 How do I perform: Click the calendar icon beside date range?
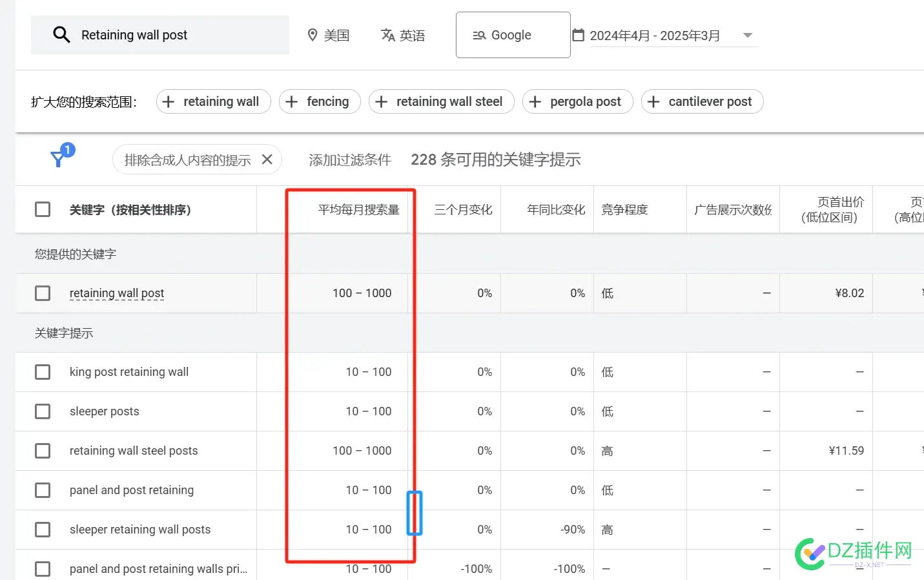click(579, 35)
